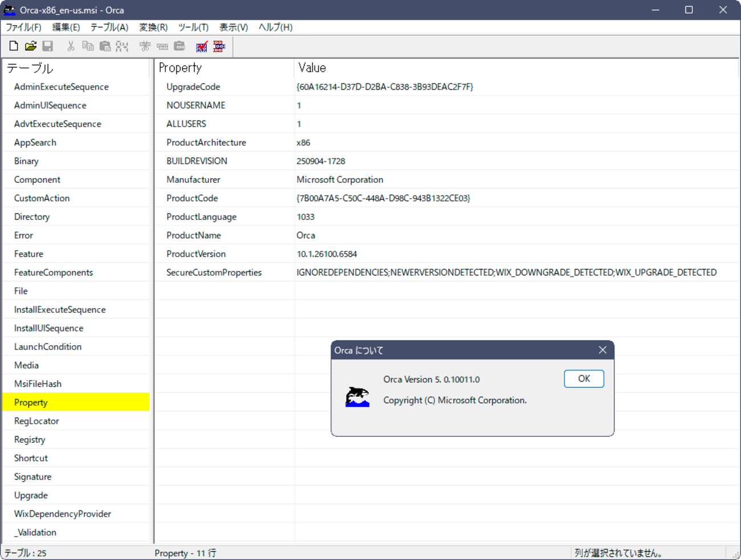Cut the selected rows using the toolbar
This screenshot has height=560, width=741.
click(71, 46)
